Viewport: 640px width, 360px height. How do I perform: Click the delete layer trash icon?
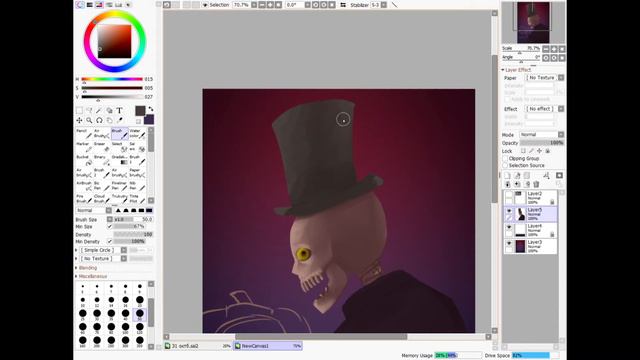536,184
